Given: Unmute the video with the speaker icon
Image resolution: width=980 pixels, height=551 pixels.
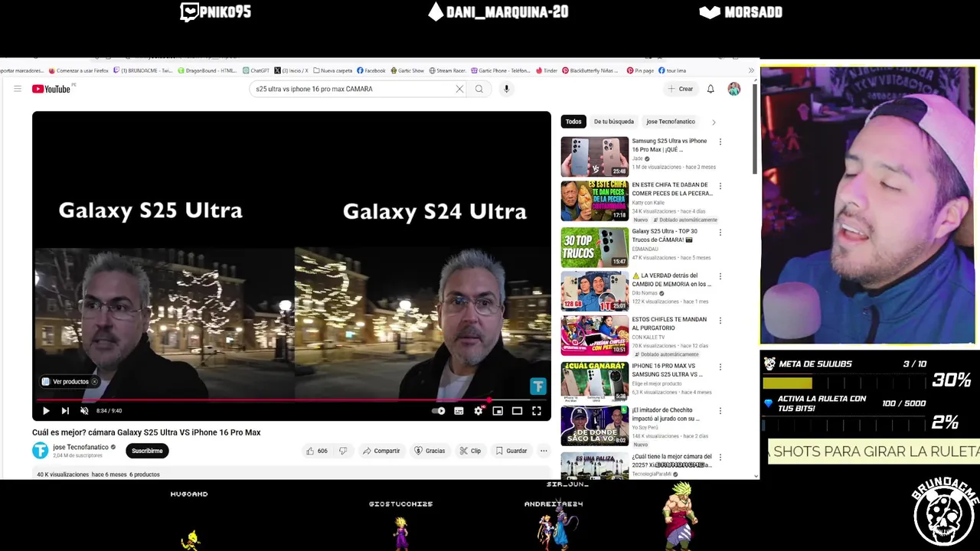Looking at the screenshot, I should 84,411.
